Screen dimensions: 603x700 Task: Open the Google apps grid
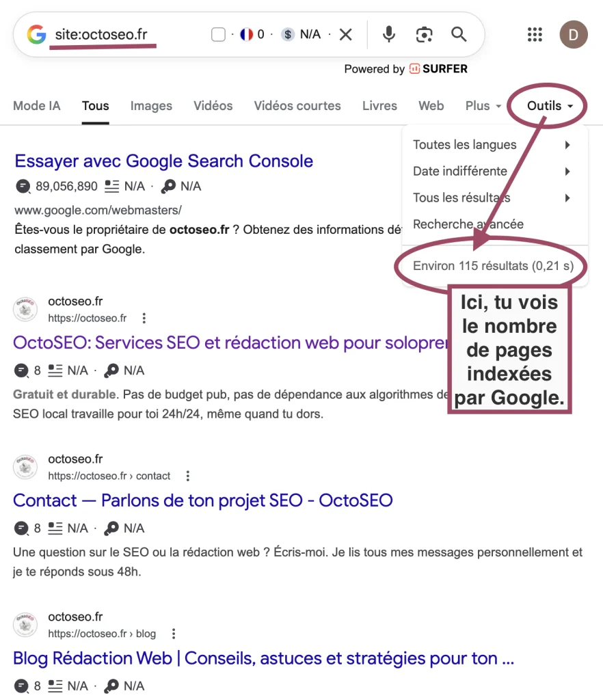coord(535,34)
